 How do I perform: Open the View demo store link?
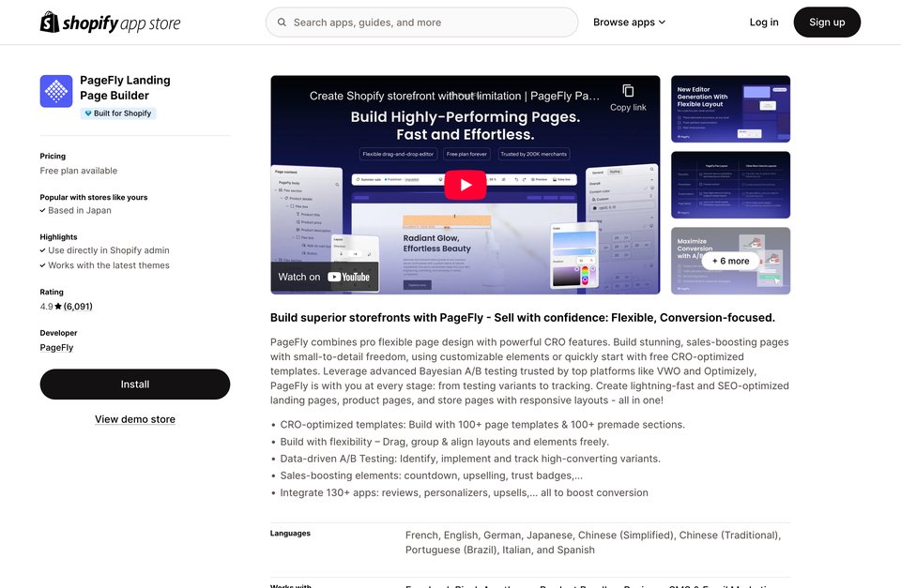(x=135, y=419)
